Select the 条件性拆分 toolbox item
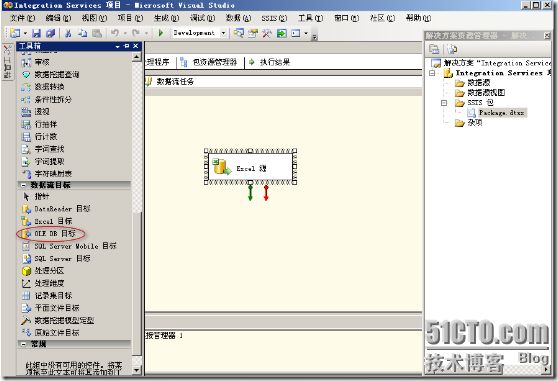The height and width of the screenshot is (381, 558). click(x=46, y=99)
